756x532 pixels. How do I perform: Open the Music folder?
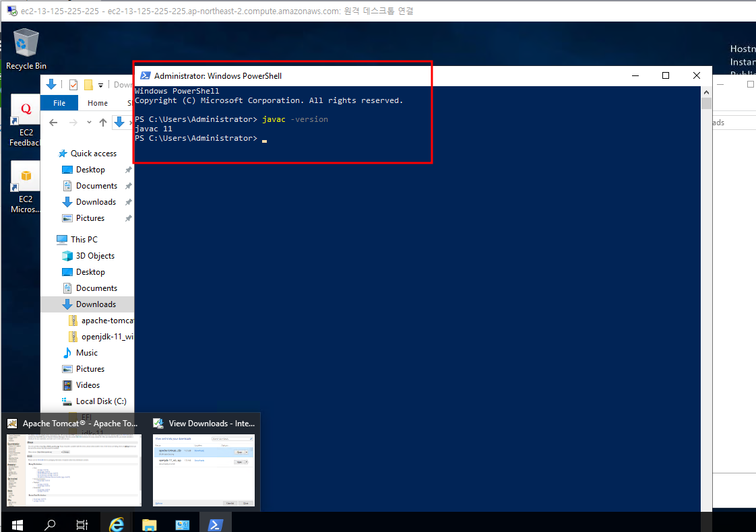(80, 353)
